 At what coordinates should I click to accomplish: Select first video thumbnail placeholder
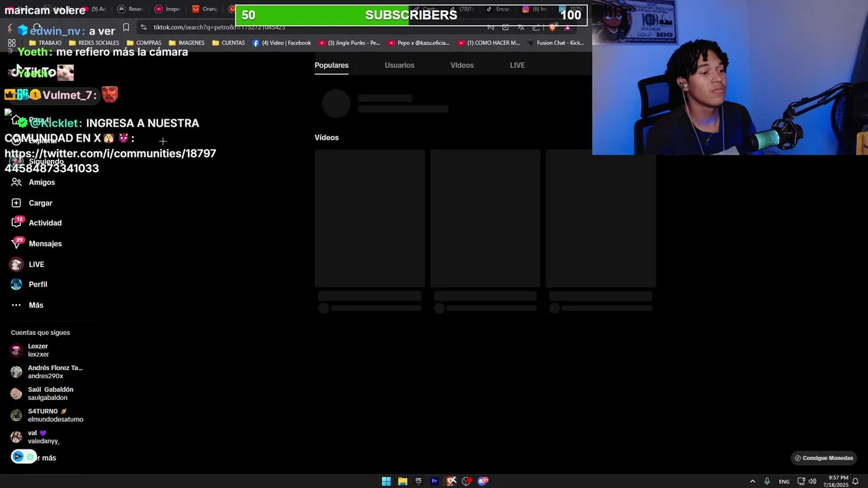pos(370,218)
